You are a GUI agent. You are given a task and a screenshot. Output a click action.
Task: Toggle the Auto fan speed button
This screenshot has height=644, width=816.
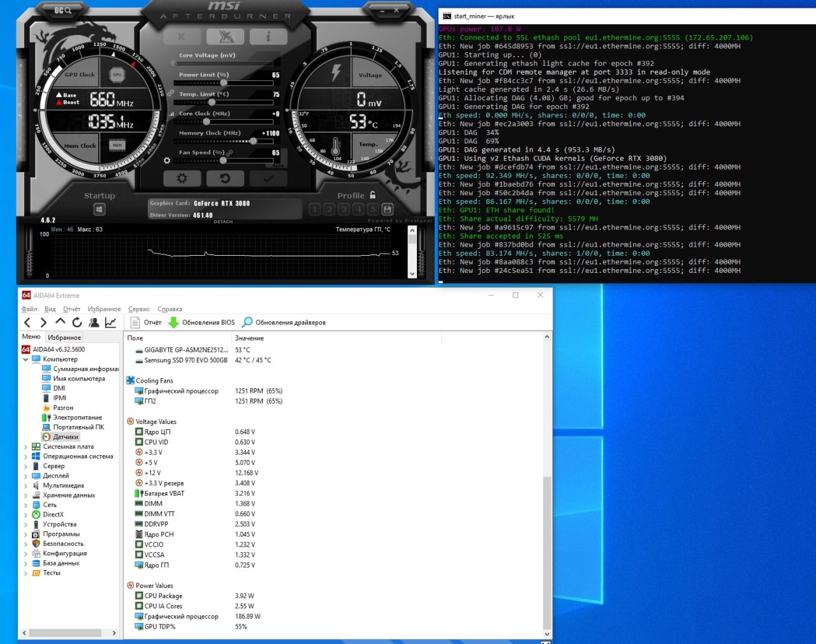point(278,165)
